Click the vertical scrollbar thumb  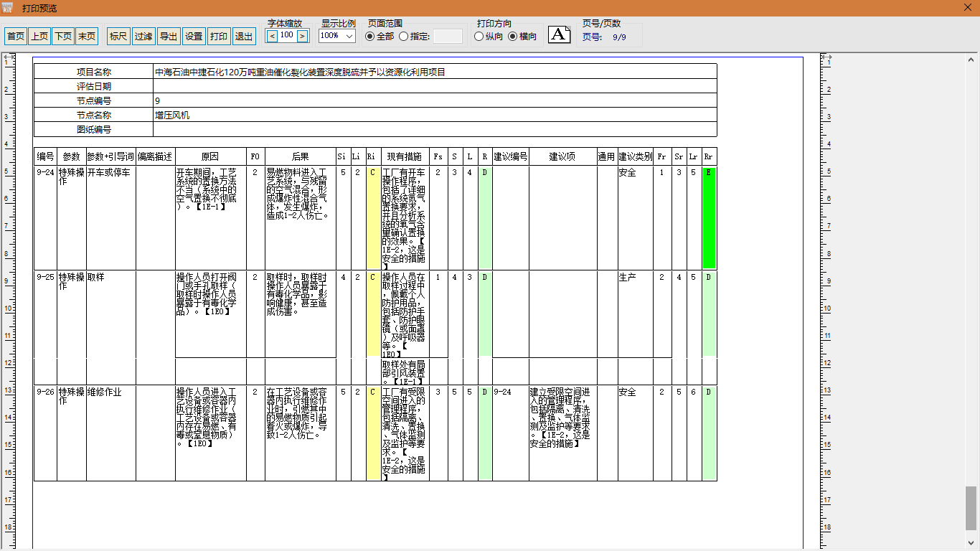click(x=971, y=507)
